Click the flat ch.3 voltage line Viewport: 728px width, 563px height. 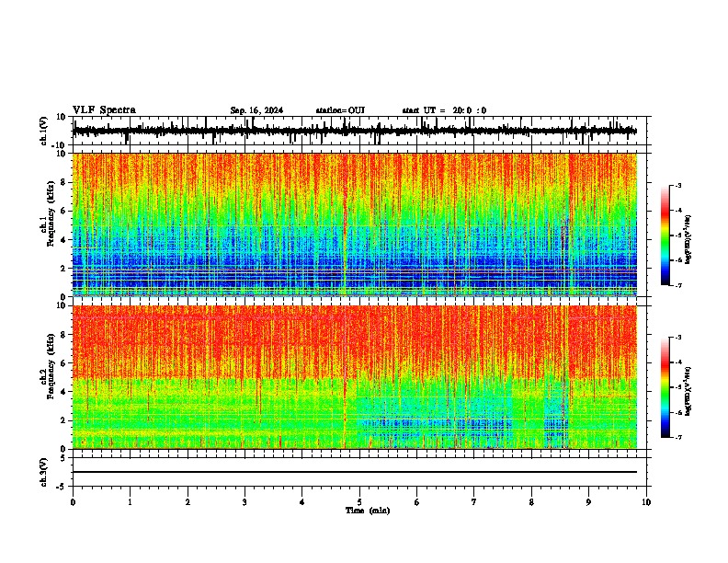354,472
